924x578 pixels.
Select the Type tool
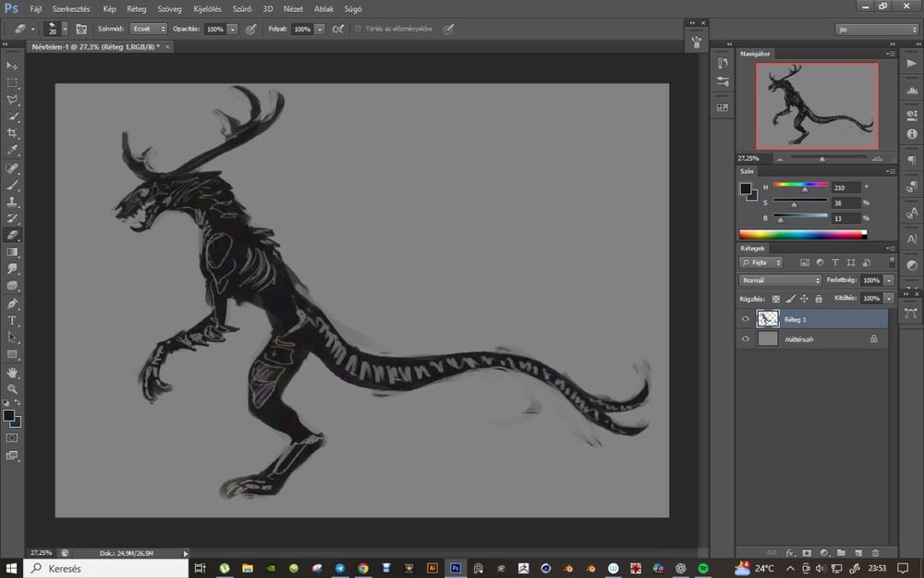click(12, 320)
